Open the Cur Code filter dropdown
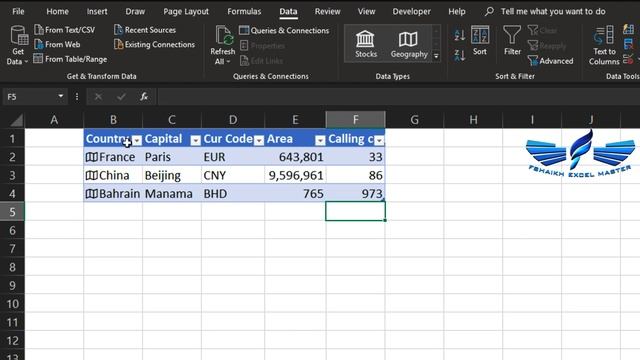This screenshot has width=640, height=360. [259, 140]
